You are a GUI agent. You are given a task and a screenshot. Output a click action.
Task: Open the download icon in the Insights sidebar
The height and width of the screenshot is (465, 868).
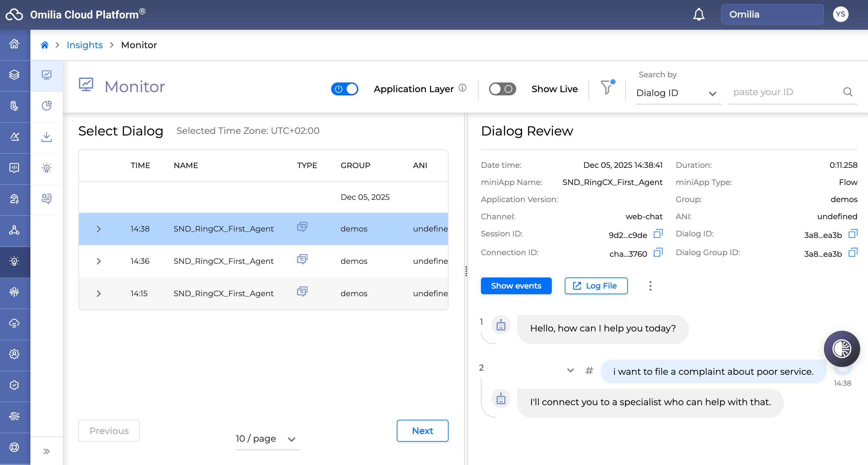tap(47, 137)
